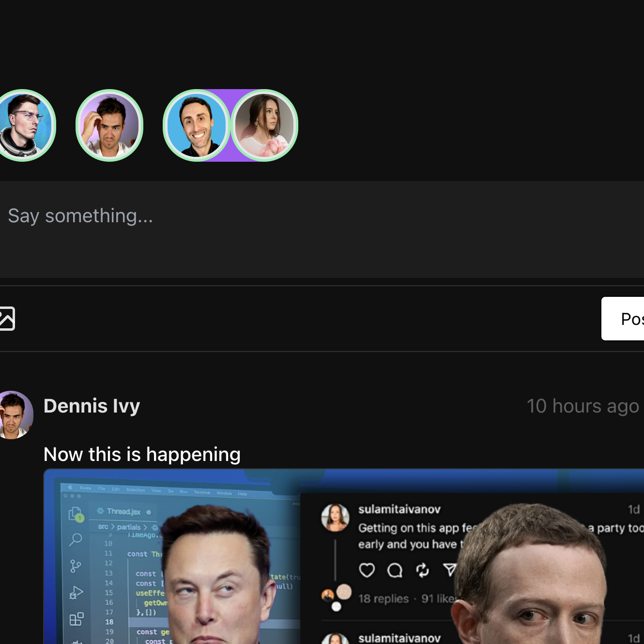Open Dennis Ivy's profile name link

(92, 406)
